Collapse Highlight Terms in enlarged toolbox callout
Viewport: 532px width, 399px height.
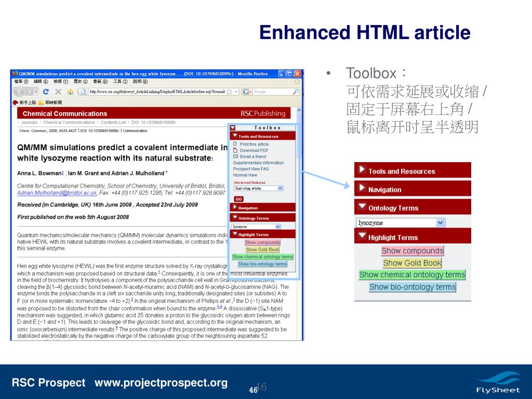(x=362, y=235)
